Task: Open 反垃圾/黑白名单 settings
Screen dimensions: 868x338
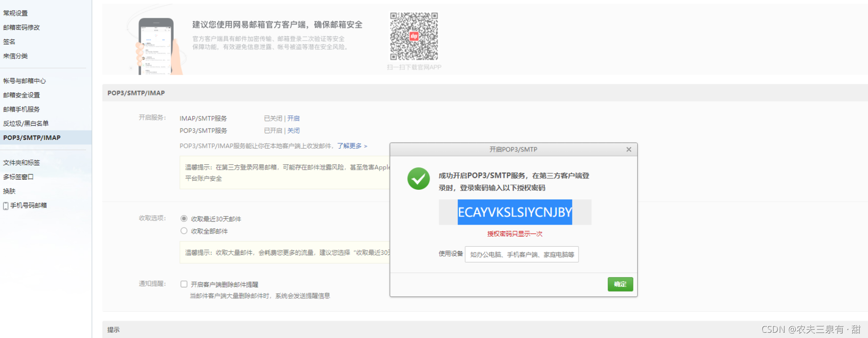Action: click(26, 123)
